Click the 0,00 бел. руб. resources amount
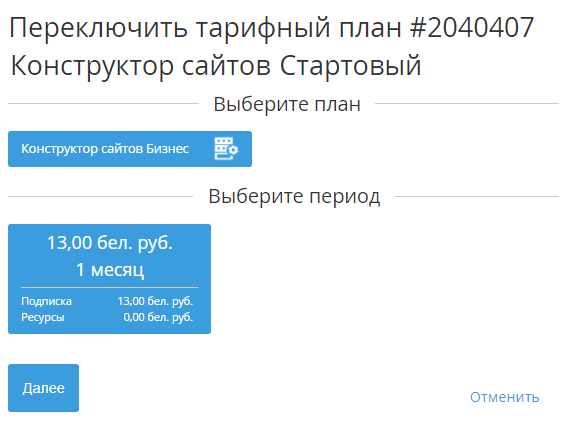This screenshot has width=566, height=421. coord(158,317)
